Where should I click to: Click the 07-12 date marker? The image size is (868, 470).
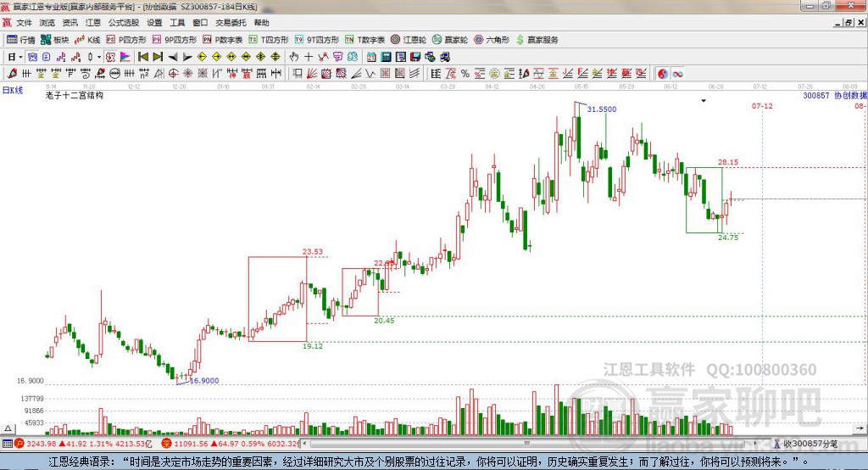tap(762, 106)
